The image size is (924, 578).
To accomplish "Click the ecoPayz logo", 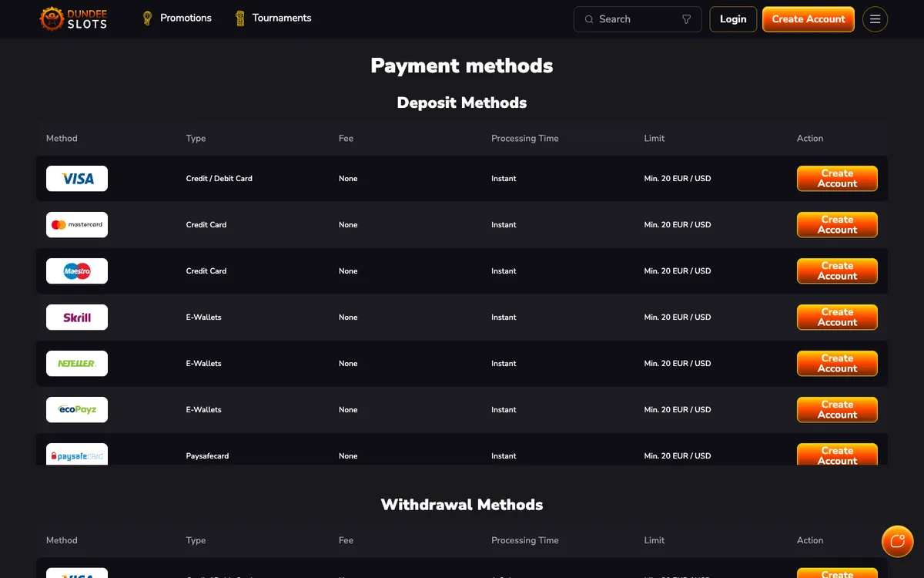I will [x=77, y=410].
